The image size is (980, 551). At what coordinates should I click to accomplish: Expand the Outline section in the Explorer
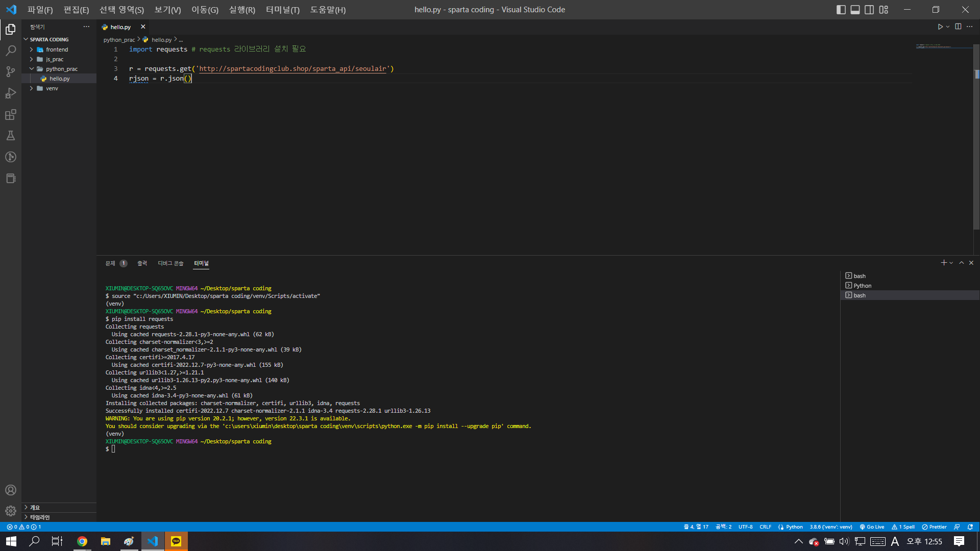point(59,508)
